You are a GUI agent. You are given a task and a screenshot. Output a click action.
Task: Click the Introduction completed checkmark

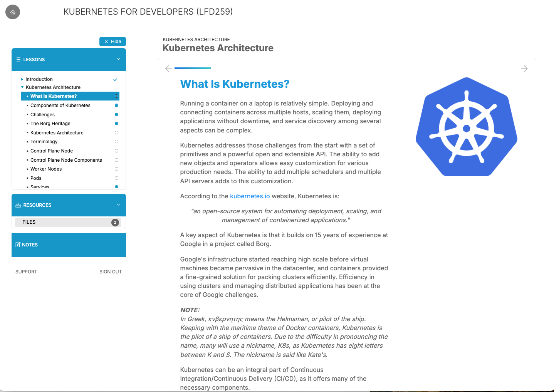pyautogui.click(x=115, y=80)
